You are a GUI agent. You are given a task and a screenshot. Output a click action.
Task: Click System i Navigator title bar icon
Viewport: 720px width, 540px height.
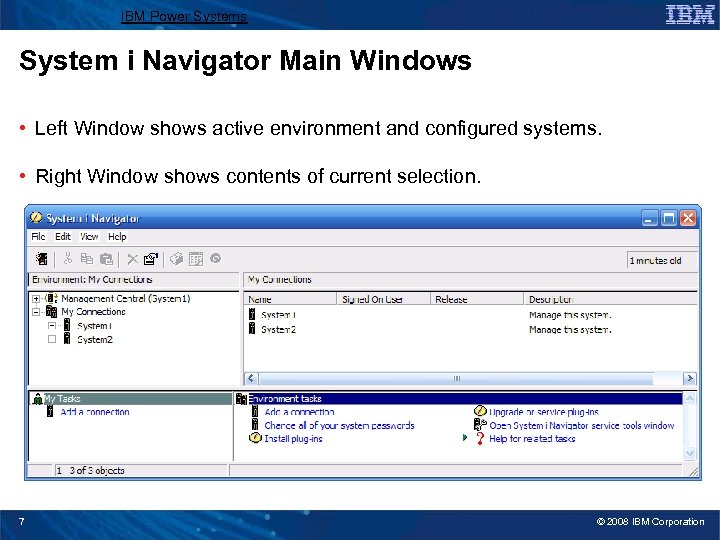[x=36, y=218]
